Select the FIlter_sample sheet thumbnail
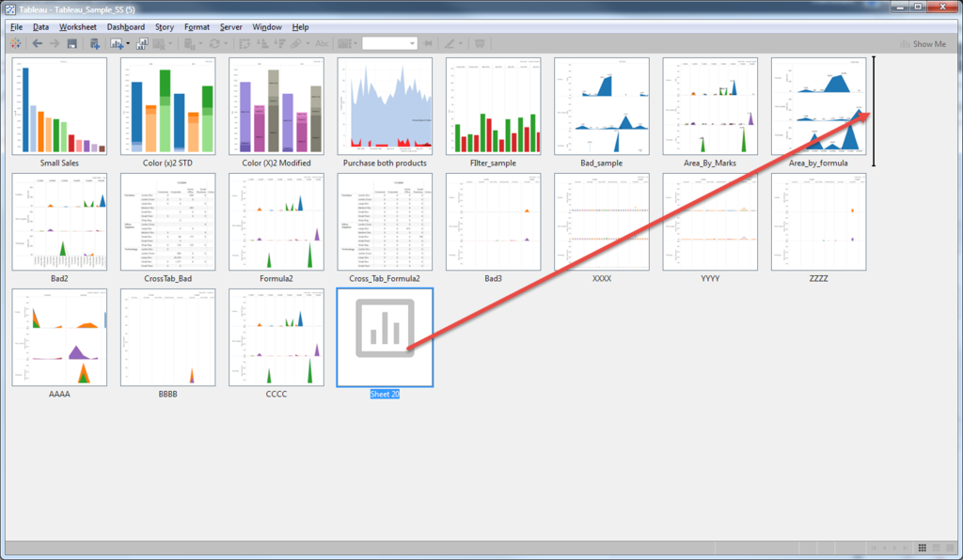 [493, 106]
